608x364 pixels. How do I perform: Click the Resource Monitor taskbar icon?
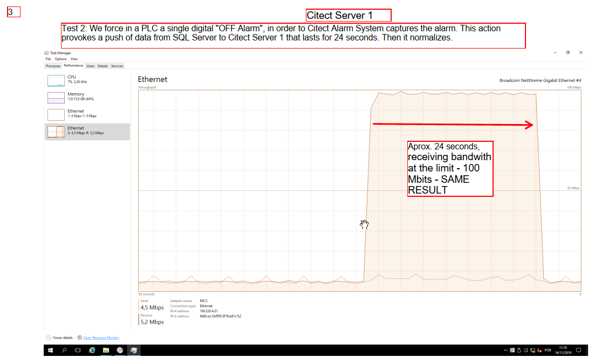(120, 351)
